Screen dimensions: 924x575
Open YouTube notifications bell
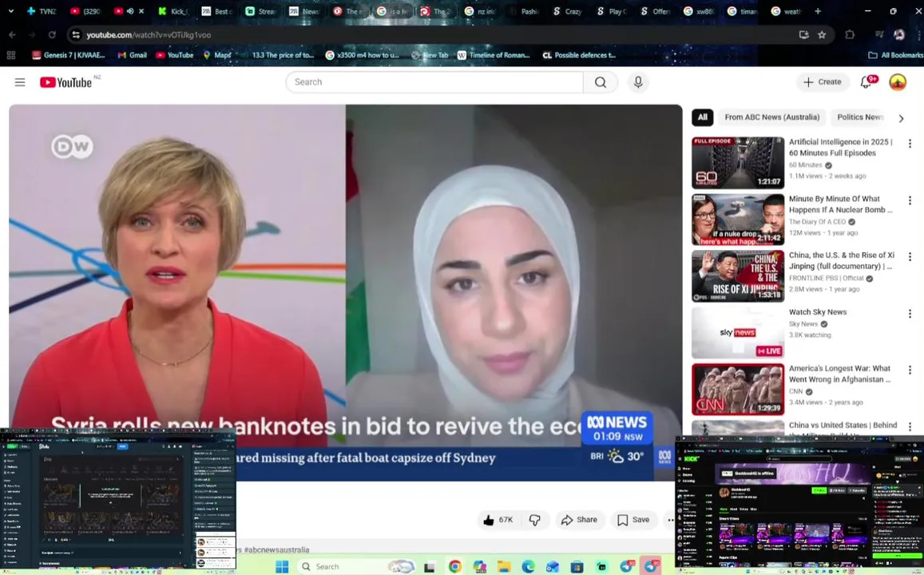point(866,82)
